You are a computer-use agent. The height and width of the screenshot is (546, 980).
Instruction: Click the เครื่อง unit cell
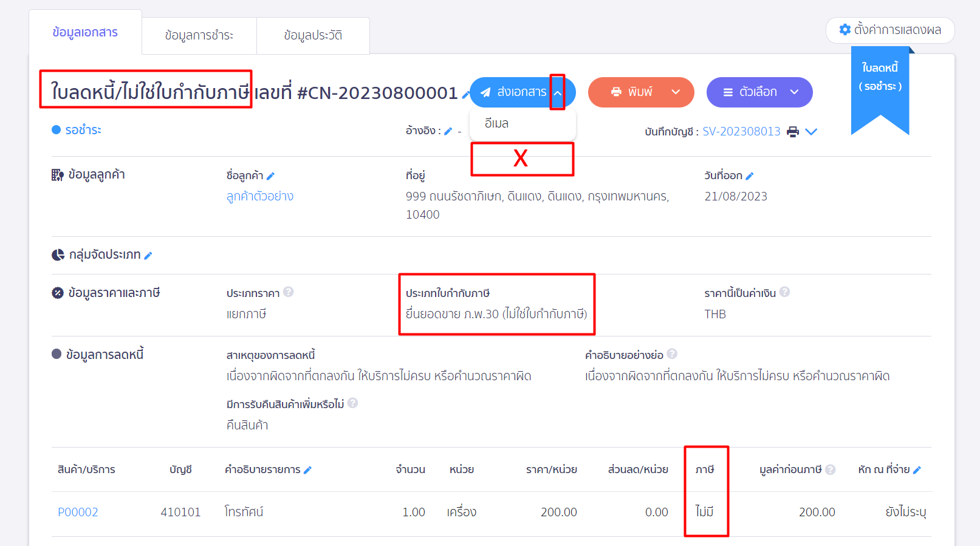(462, 512)
